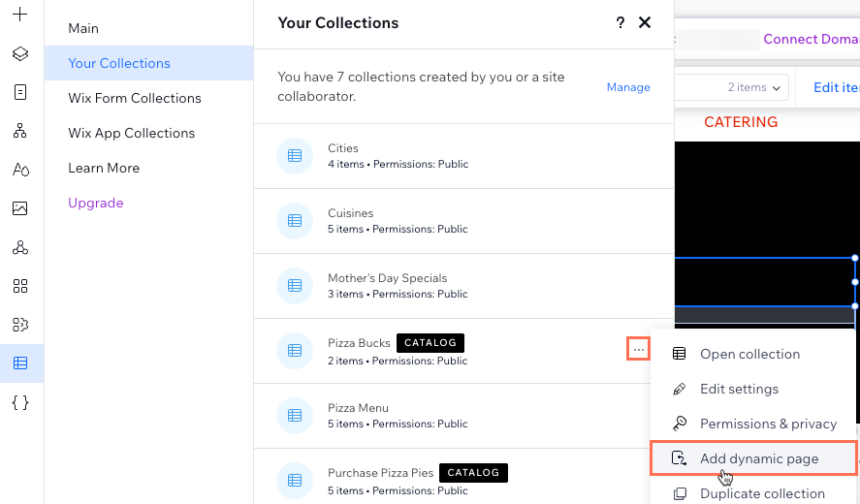Open the four-squares Apps icon in sidebar

[20, 286]
